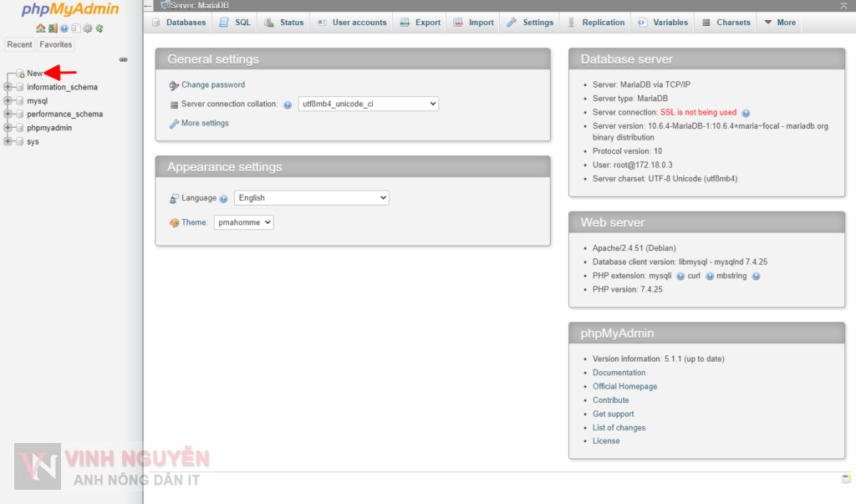Click the Documentation link under phpMyAdmin

pyautogui.click(x=619, y=372)
